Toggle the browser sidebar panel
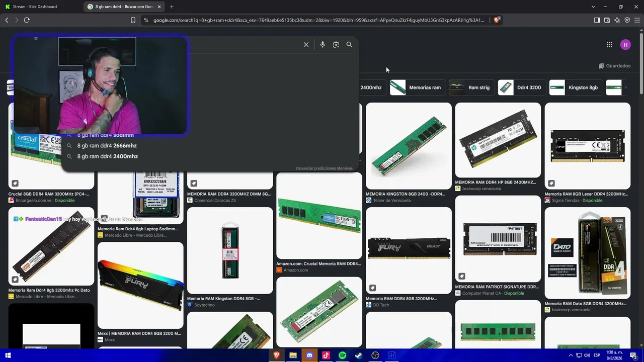This screenshot has width=644, height=362. [597, 20]
